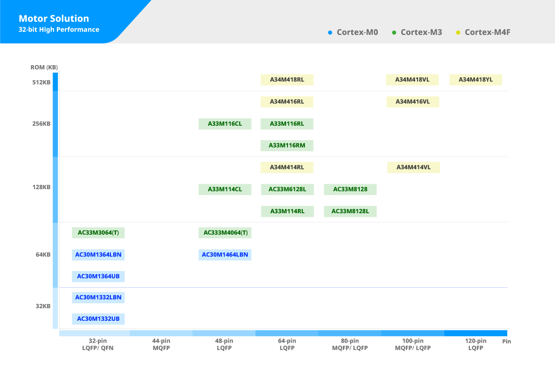The height and width of the screenshot is (392, 555).
Task: Click the Pin axis title
Action: click(x=507, y=341)
